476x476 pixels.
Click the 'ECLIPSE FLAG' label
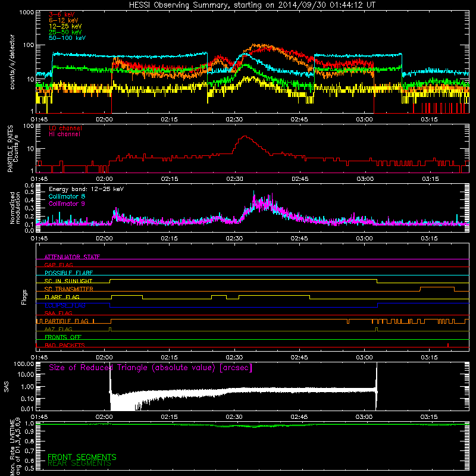[65, 305]
